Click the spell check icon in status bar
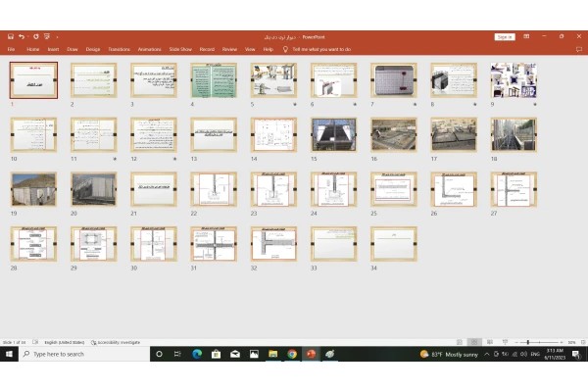 tap(35, 342)
